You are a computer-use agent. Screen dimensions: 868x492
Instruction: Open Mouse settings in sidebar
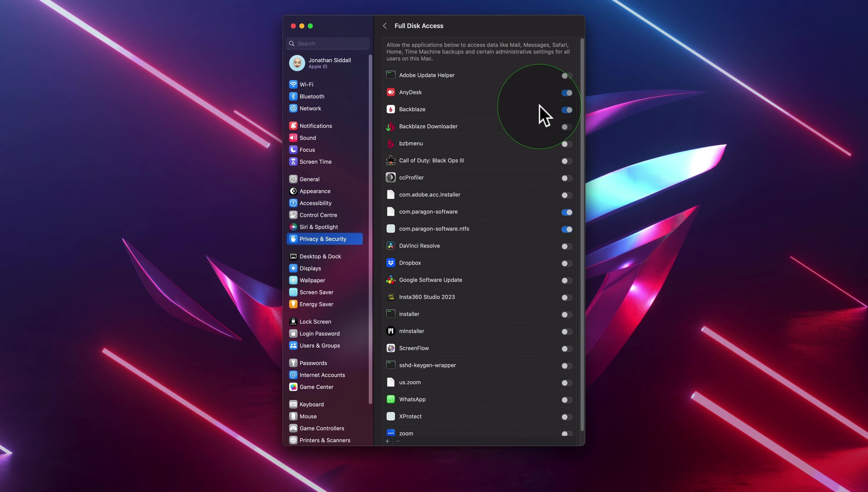pos(325,416)
